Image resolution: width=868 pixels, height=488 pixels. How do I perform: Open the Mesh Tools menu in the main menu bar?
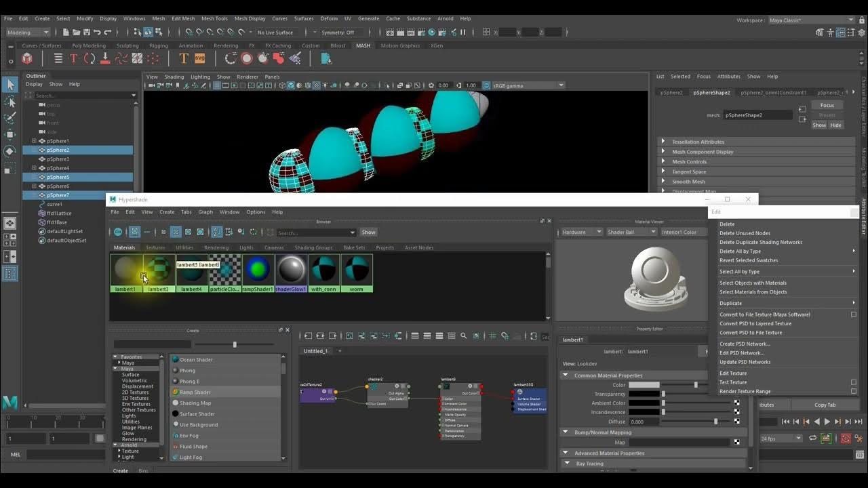(214, 18)
